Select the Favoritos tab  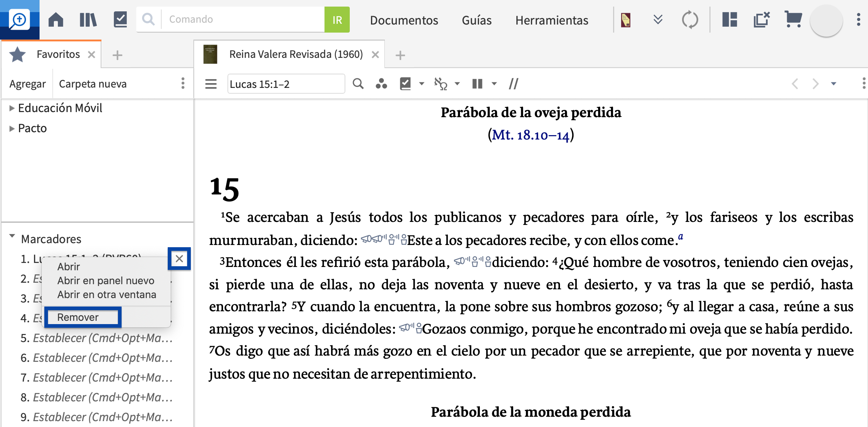point(51,54)
